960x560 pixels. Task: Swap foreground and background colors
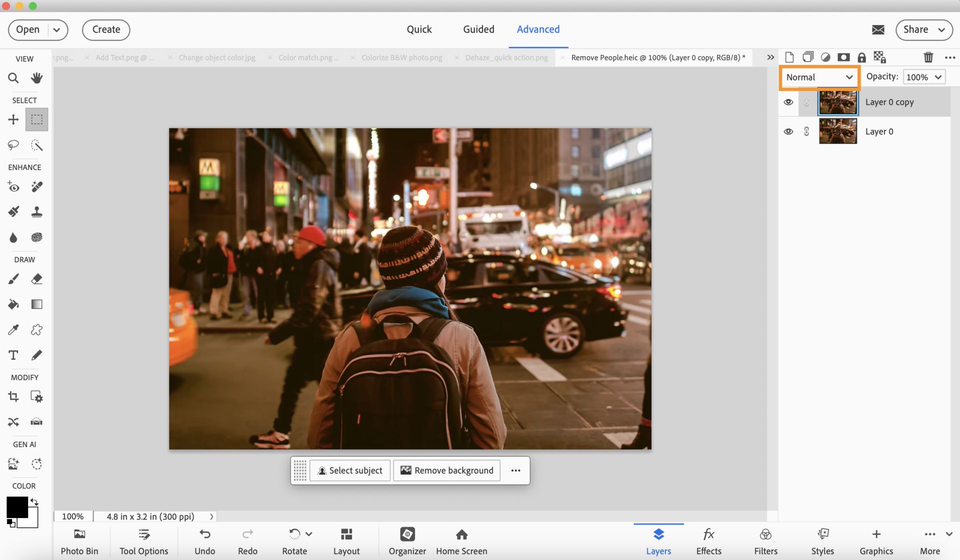(x=34, y=501)
